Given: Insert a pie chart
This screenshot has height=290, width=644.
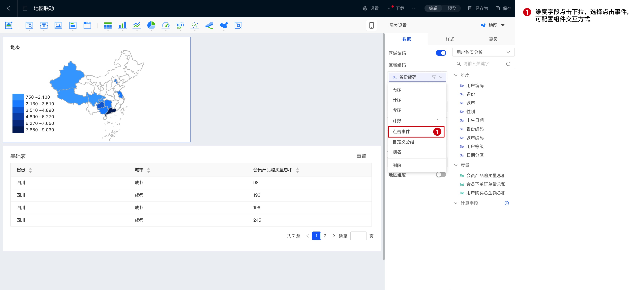Looking at the screenshot, I should (x=151, y=25).
